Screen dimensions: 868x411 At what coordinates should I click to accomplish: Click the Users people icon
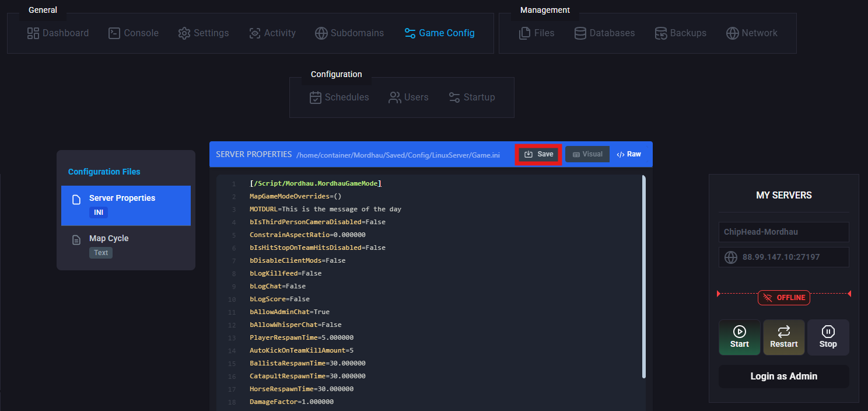395,97
